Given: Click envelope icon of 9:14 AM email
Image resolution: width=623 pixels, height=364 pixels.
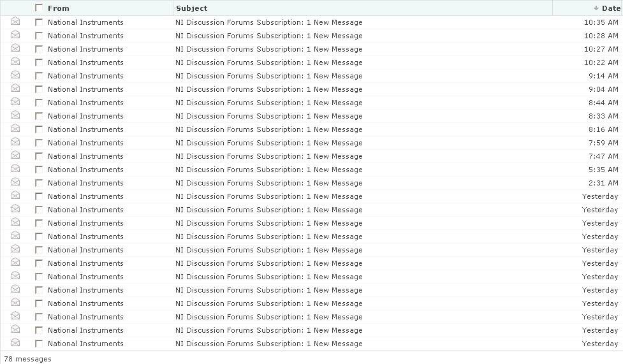Looking at the screenshot, I should pyautogui.click(x=15, y=75).
